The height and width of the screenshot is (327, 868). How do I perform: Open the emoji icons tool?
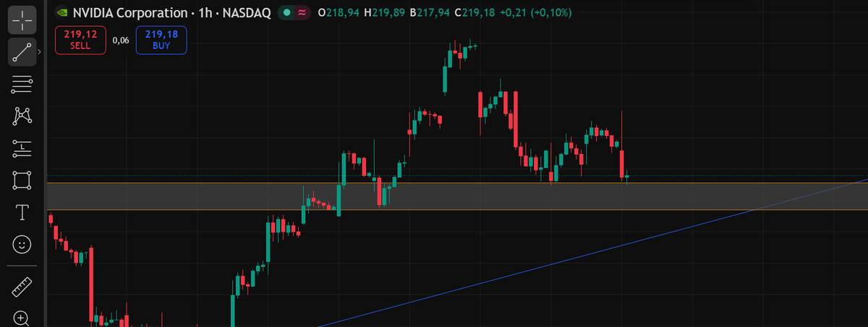[22, 245]
